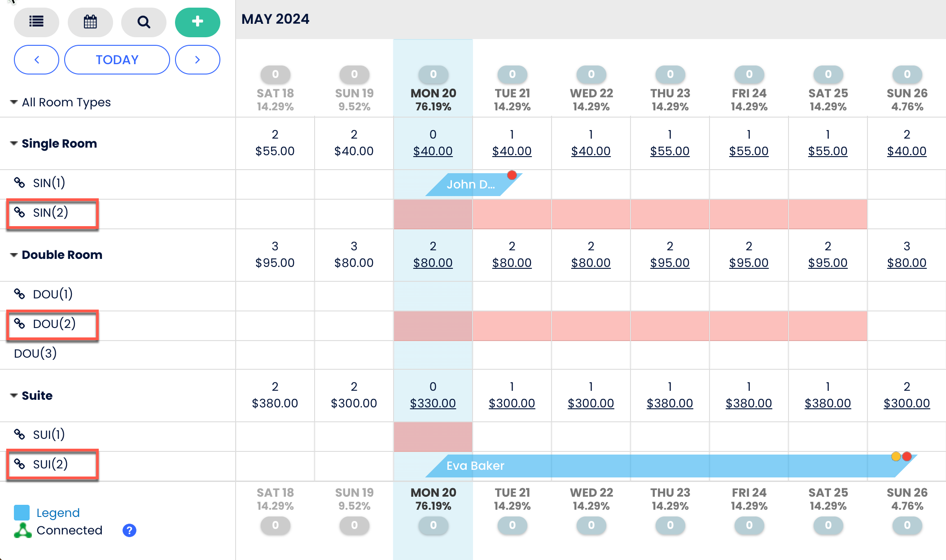Screen dimensions: 946x560
Task: Collapse the Suite section
Action: 13,395
